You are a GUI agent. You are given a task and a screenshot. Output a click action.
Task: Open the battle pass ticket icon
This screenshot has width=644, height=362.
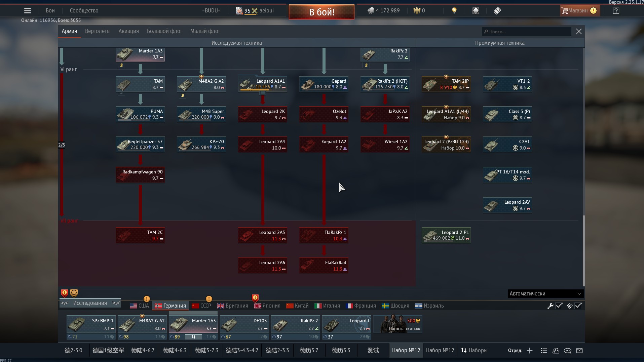click(x=497, y=11)
